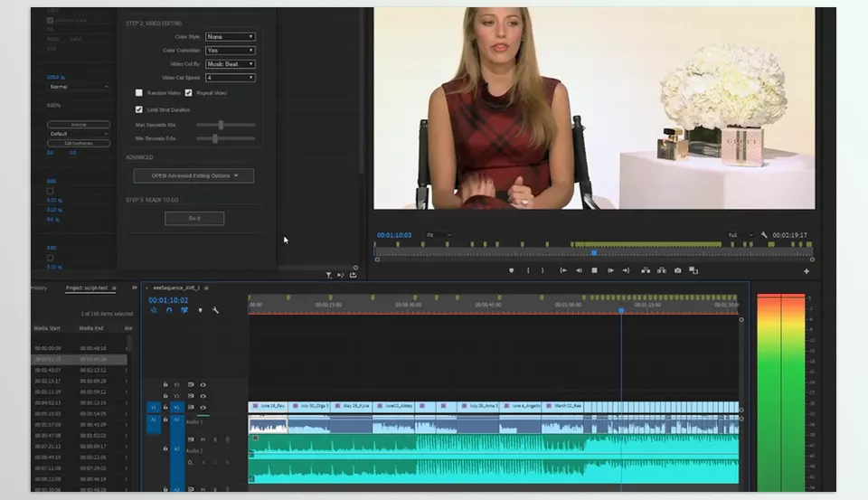Screen dimensions: 868x500
Task: Hide track V2 output eye
Action: pos(203,396)
